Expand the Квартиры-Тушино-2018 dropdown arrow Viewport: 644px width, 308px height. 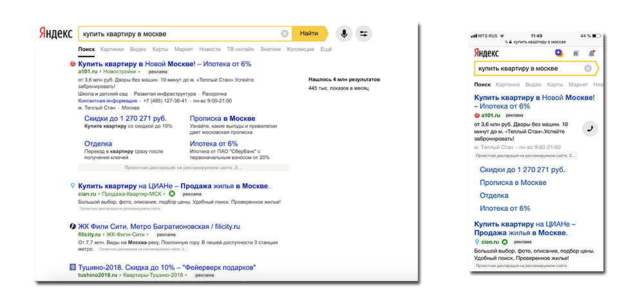click(x=185, y=275)
